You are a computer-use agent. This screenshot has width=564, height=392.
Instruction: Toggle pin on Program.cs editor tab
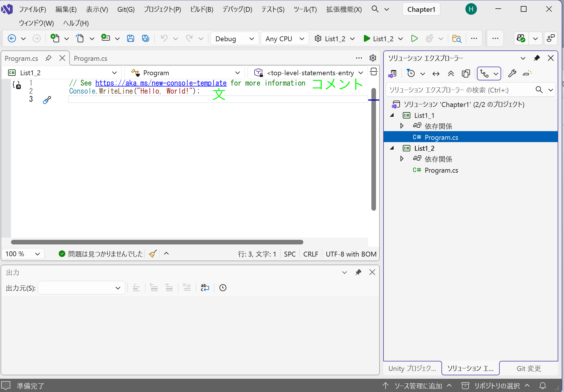click(48, 58)
